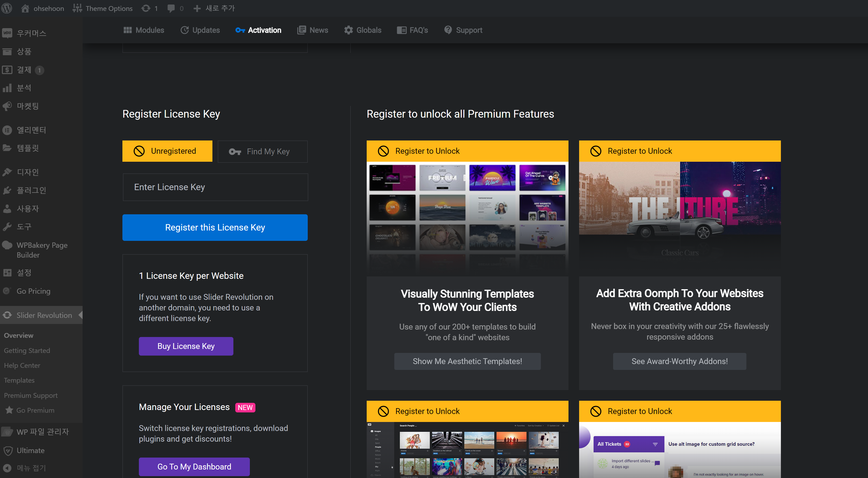The width and height of the screenshot is (868, 478).
Task: Click the WordPress logo icon
Action: (7, 8)
